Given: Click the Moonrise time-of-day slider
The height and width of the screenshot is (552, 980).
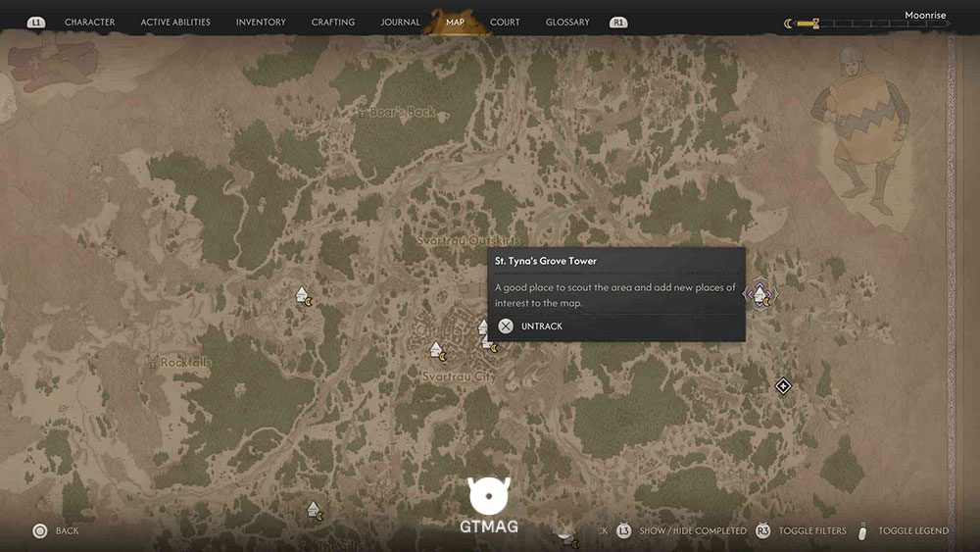Looking at the screenshot, I should click(867, 24).
